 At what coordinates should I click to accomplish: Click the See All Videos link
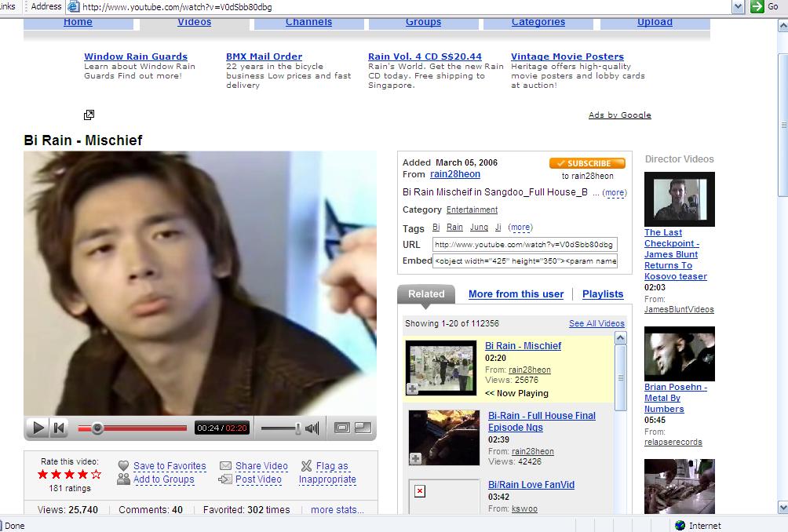click(x=596, y=323)
